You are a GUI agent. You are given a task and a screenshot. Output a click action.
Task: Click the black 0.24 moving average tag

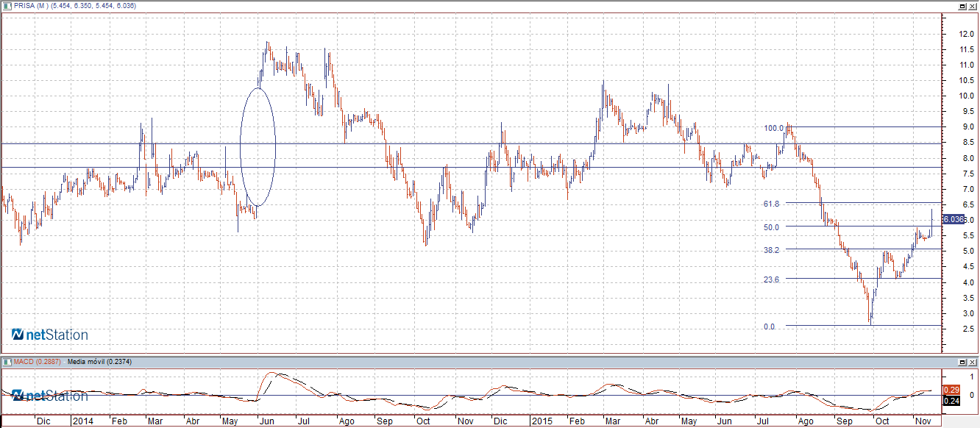[x=951, y=401]
